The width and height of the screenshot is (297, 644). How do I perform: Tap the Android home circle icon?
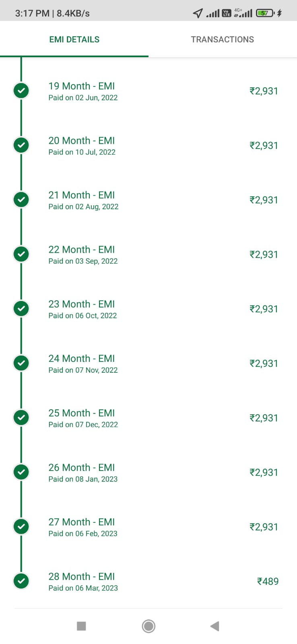pos(148,626)
